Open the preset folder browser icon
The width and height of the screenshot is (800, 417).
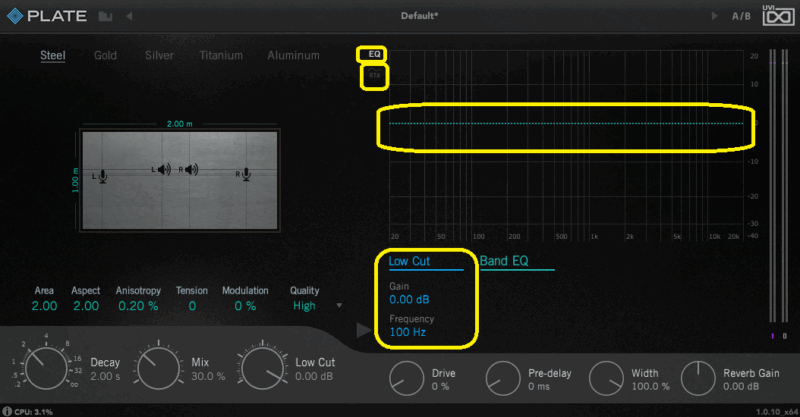(x=105, y=16)
